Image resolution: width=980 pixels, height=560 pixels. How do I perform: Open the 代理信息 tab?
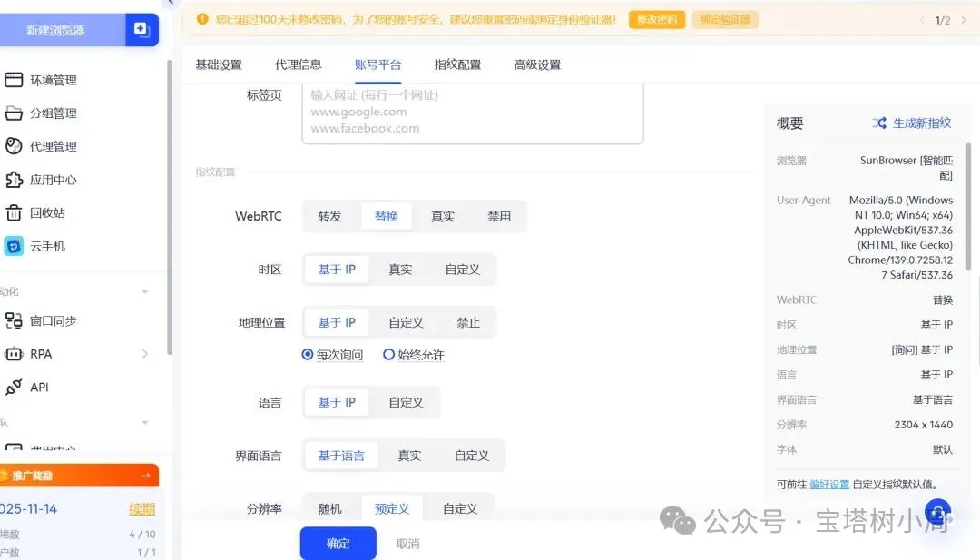pos(298,64)
